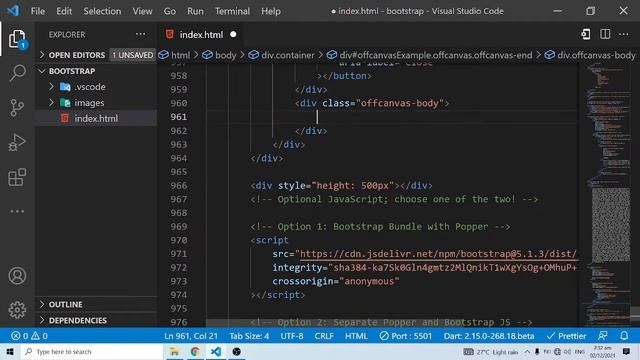Open the Selection menu
Screen dimensions: 640x360
[102, 11]
